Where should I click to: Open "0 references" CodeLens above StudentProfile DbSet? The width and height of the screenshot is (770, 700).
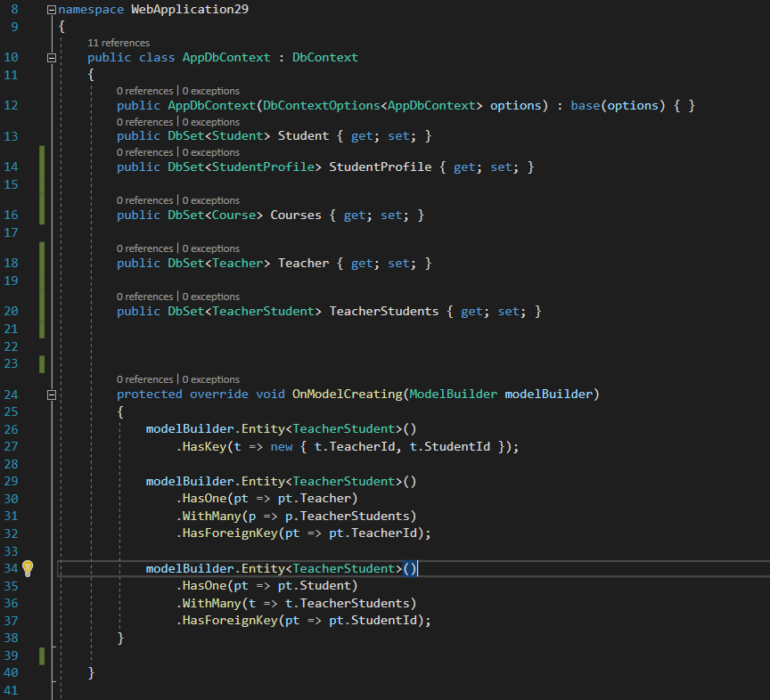coord(145,152)
